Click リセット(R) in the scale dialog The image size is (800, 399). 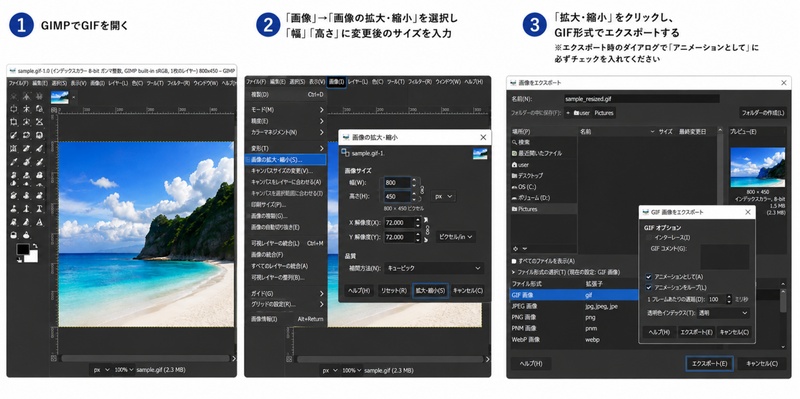point(393,290)
